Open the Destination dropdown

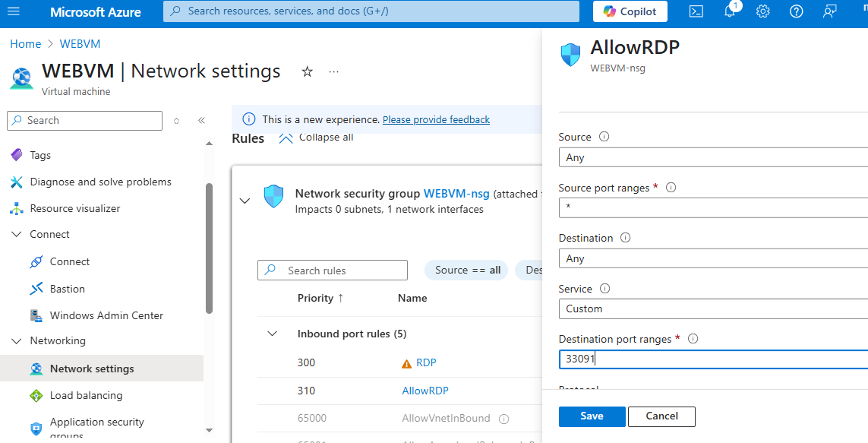(x=714, y=258)
